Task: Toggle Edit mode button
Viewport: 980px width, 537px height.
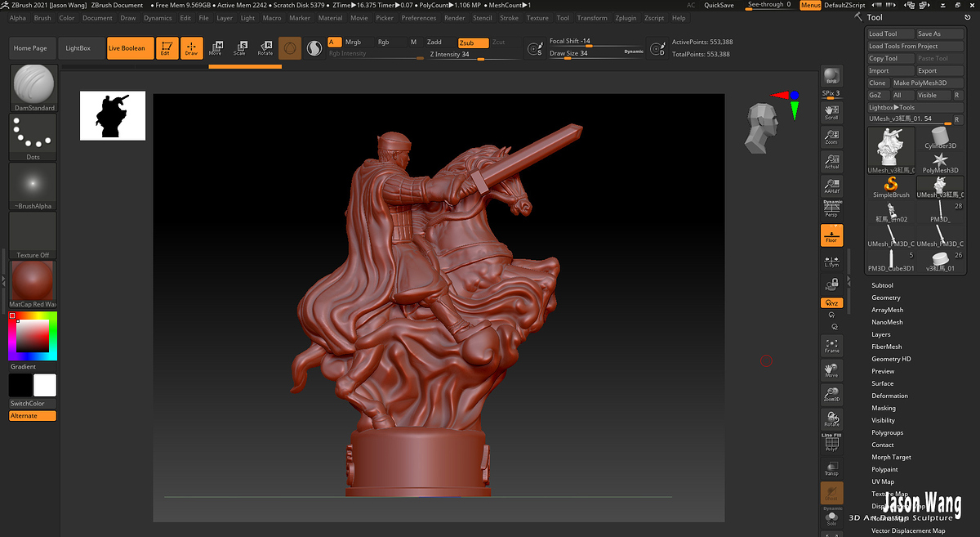Action: (166, 48)
